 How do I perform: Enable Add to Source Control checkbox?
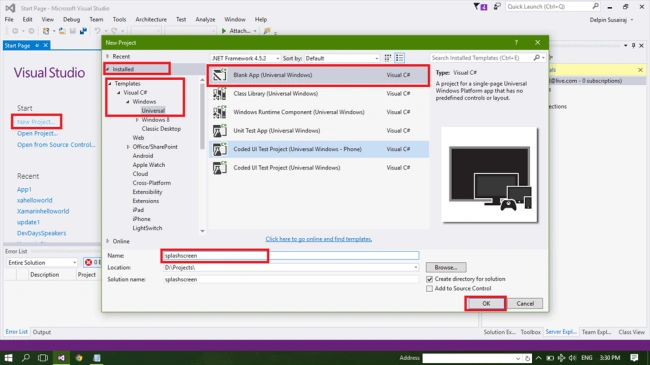tap(429, 288)
